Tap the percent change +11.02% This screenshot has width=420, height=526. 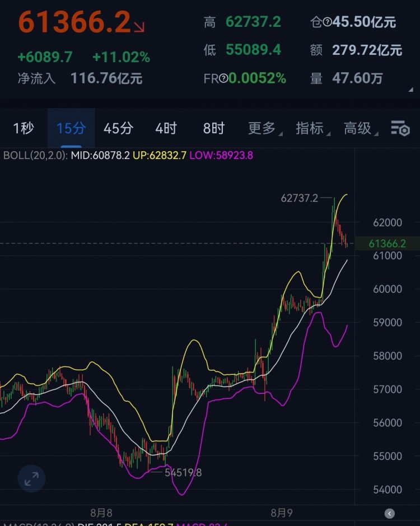pos(121,57)
